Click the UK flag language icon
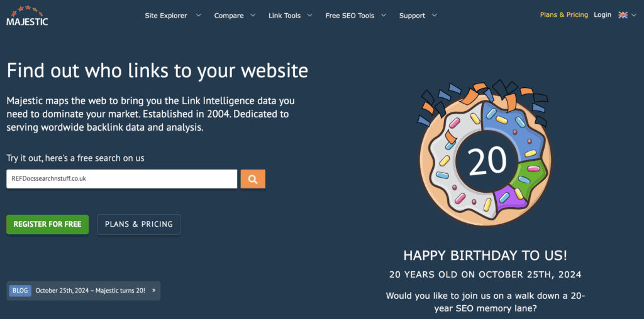The height and width of the screenshot is (319, 644). click(x=623, y=15)
